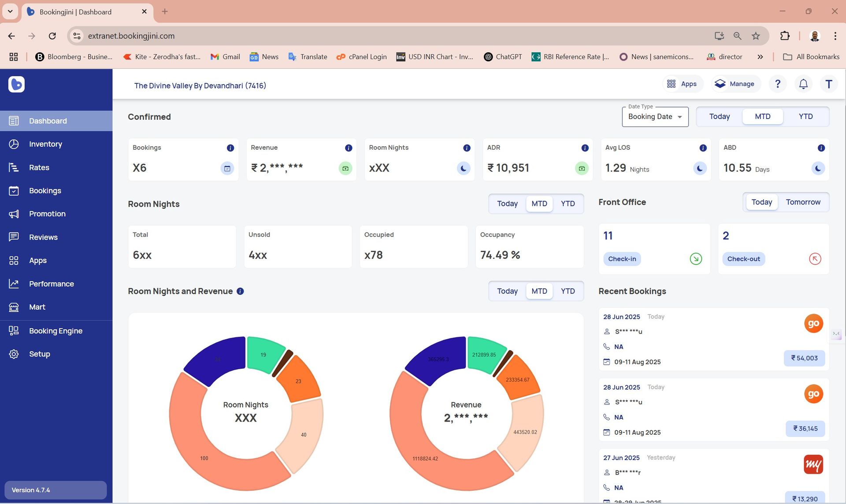Click the Manage button in header
The image size is (846, 504).
735,84
